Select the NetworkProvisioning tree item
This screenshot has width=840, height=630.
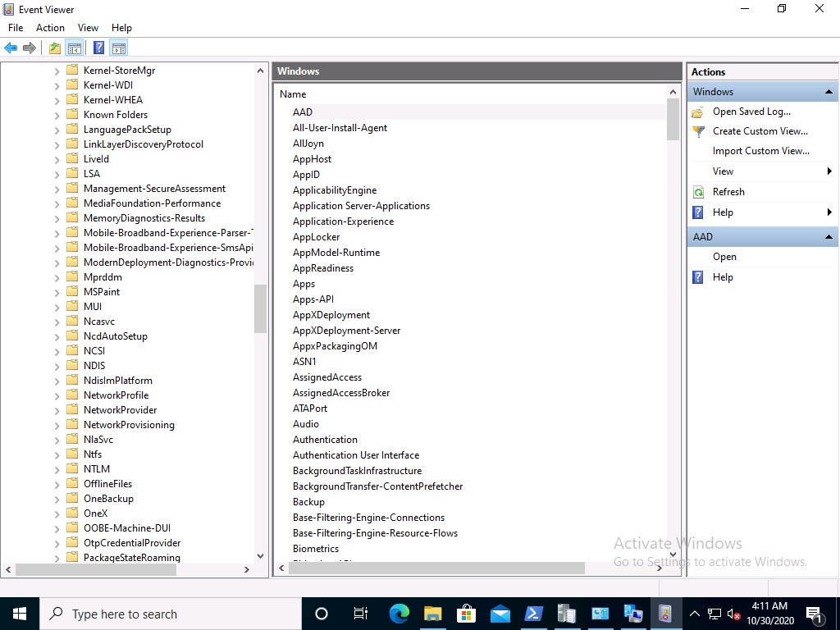tap(129, 425)
